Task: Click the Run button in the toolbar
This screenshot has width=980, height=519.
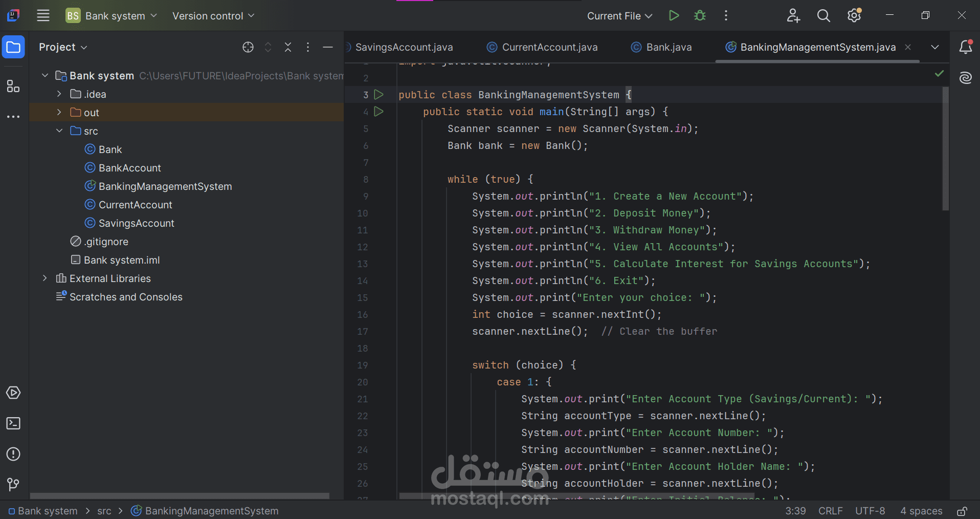Action: point(674,16)
